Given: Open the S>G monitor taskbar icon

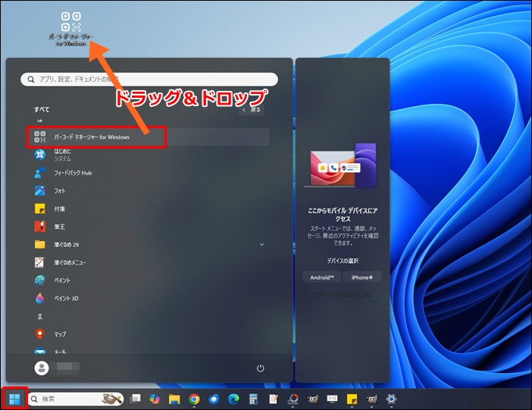Looking at the screenshot, I should tap(332, 399).
